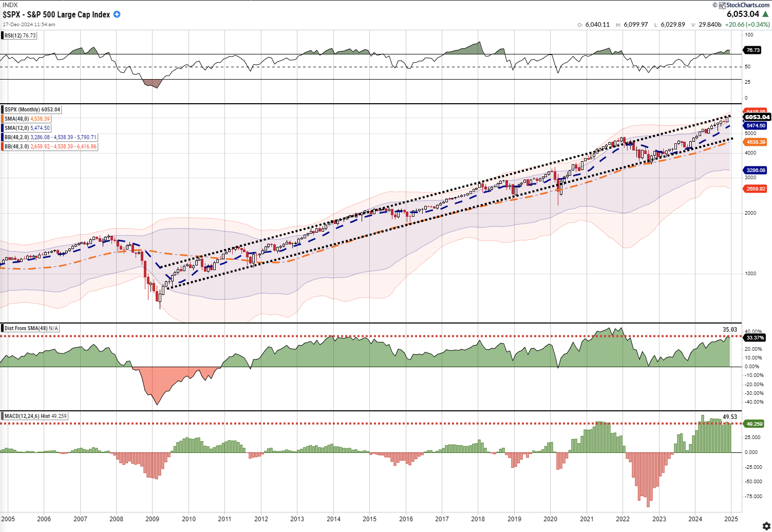772x532 pixels.
Task: Click the $SPX - S&P 500 Large Cap Index title
Action: [x=57, y=14]
